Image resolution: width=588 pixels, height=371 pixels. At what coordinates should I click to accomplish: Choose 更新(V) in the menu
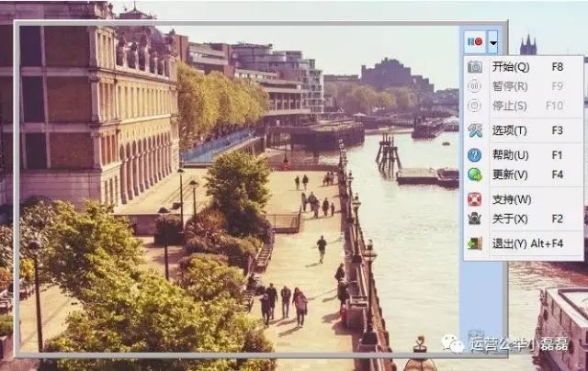tap(524, 174)
